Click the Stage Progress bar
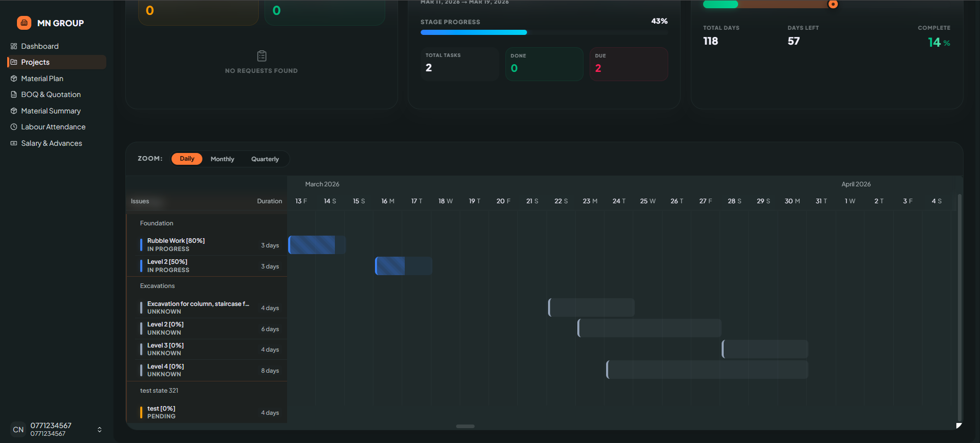Screen dimensions: 980x443 pos(544,32)
